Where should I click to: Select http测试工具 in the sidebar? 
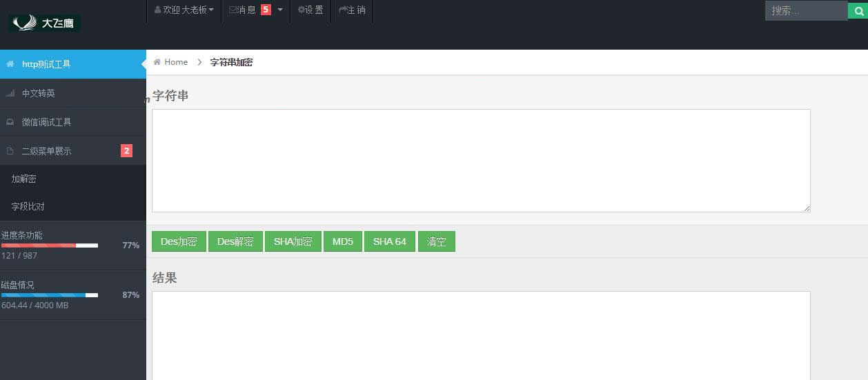click(x=73, y=64)
